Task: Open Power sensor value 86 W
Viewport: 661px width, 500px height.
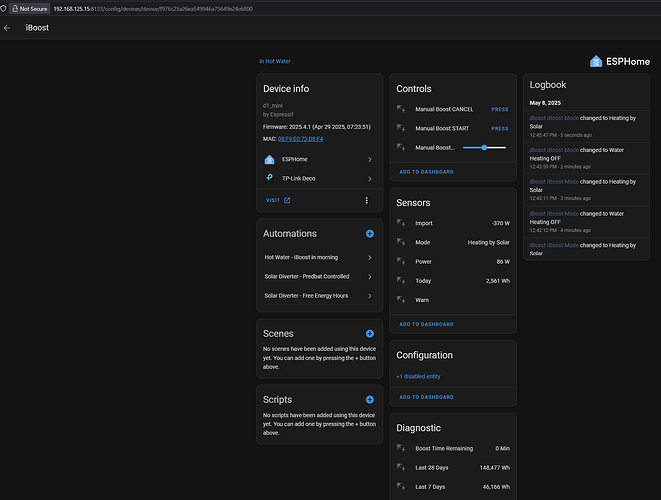Action: point(503,262)
